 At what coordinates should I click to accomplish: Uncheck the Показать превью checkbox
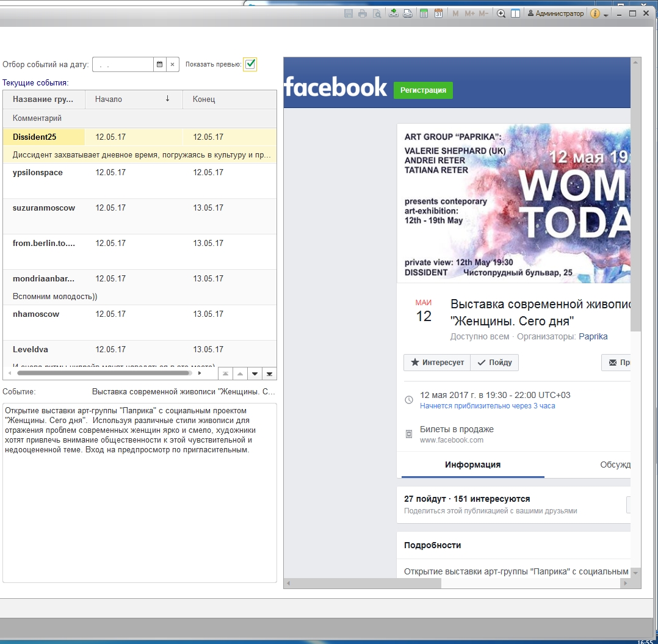coord(250,64)
